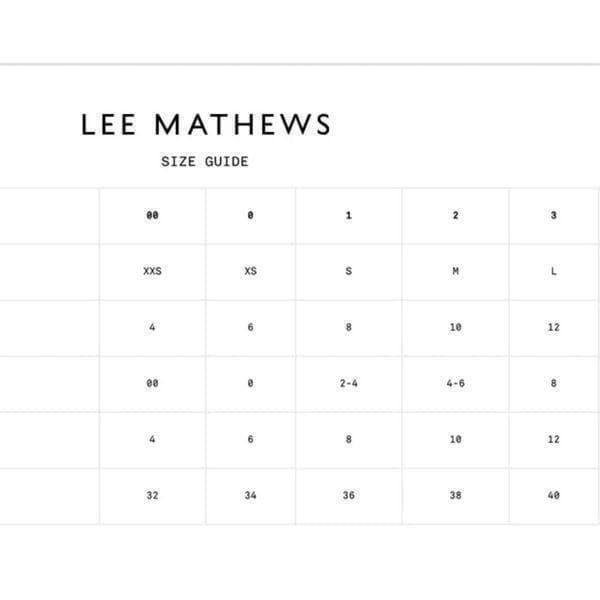
Task: Click the LEE MATHEWS logo heading
Action: coord(206,124)
